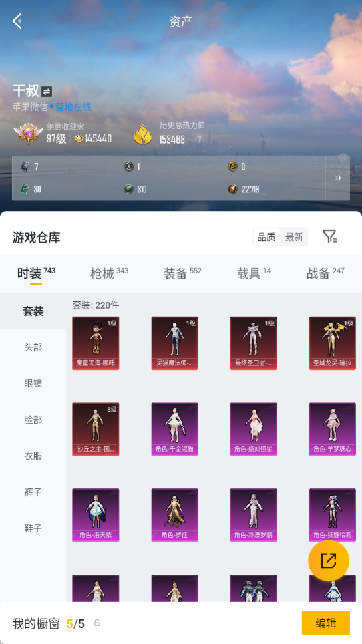Switch sorting to 品质
362x644 pixels.
click(266, 237)
